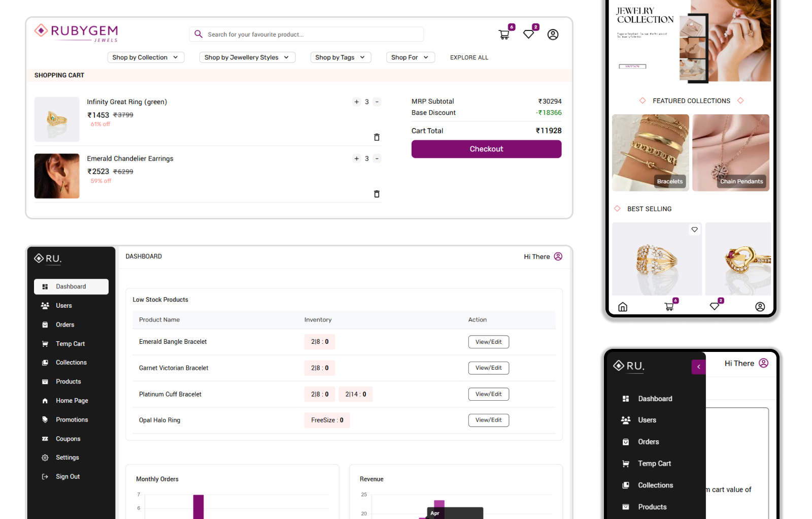The height and width of the screenshot is (519, 812).
Task: Open Bracelets collection card in mobile view
Action: [651, 152]
